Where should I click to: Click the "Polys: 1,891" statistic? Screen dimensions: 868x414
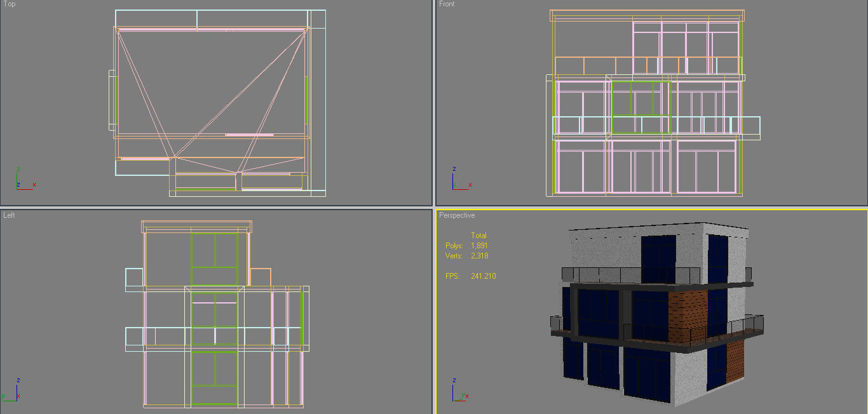tap(466, 246)
